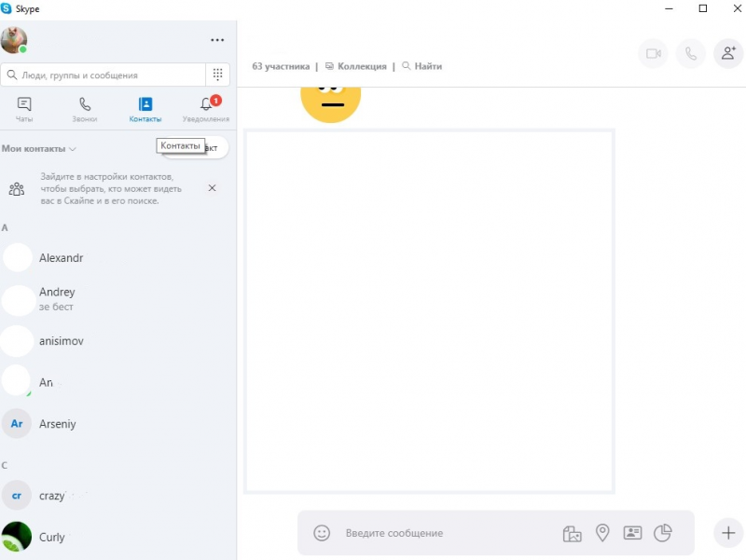
Task: Open the profile avatar at top left
Action: 14,40
